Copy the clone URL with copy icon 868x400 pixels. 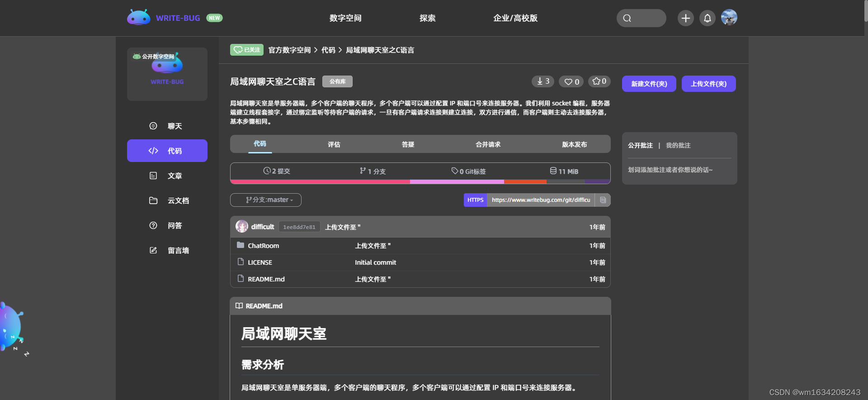[603, 200]
